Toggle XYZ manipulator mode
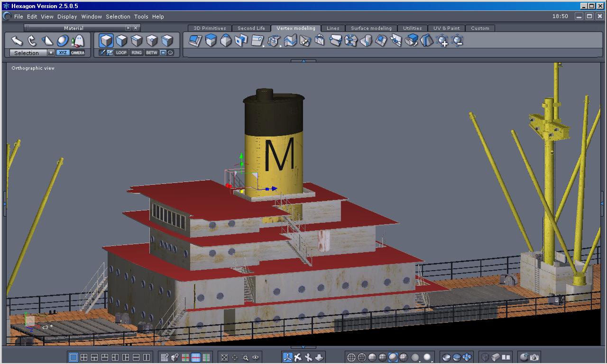Image resolution: width=607 pixels, height=364 pixels. [63, 53]
